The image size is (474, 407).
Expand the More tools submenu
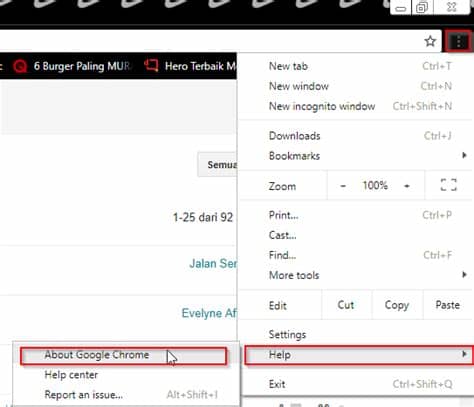click(356, 275)
